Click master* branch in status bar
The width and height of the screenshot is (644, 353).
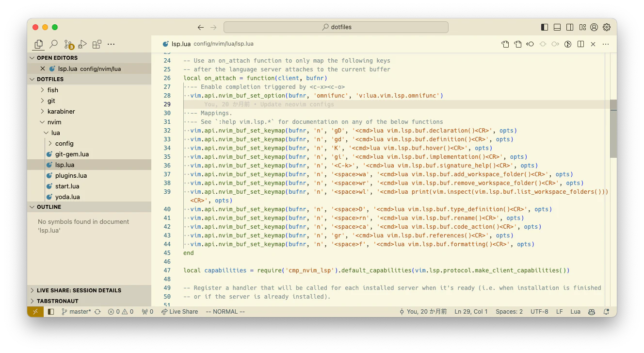(76, 312)
